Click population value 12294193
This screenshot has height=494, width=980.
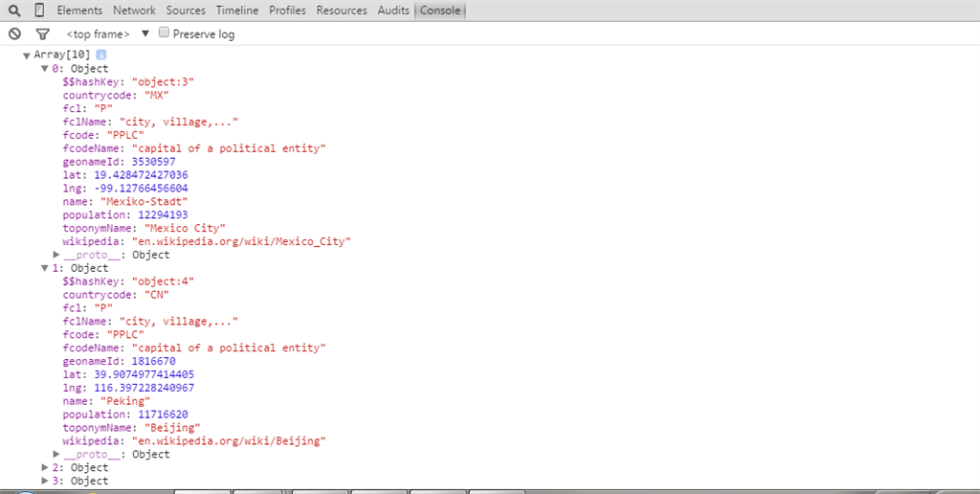pos(163,214)
